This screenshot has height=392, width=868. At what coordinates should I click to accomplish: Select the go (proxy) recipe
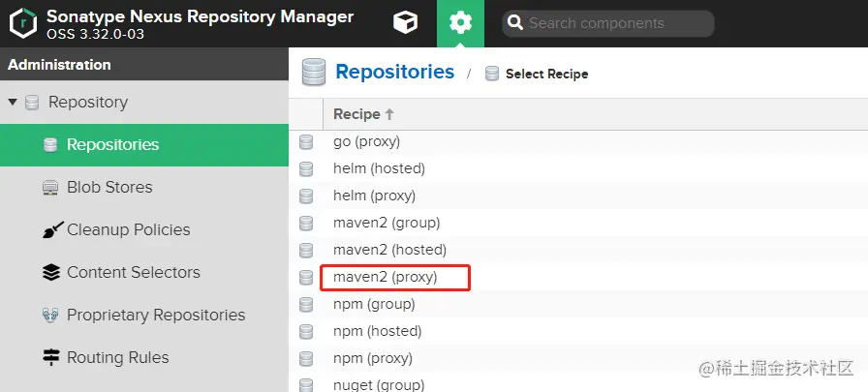click(366, 141)
